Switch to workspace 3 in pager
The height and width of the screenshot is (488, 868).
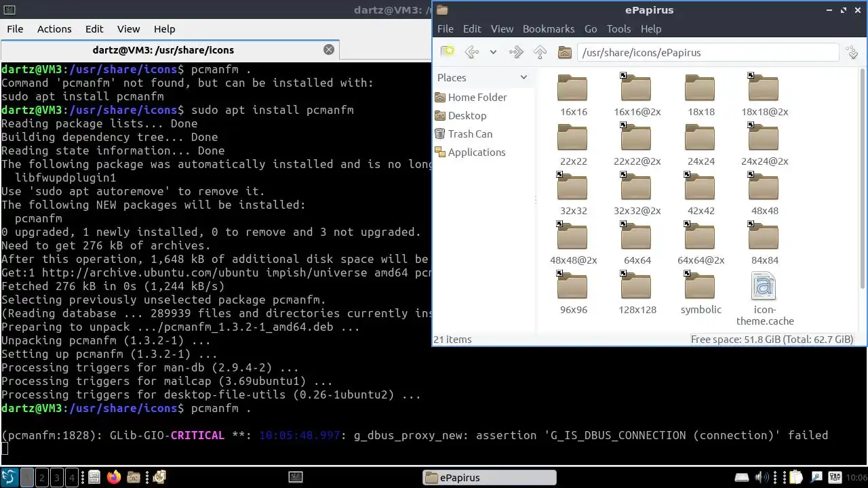coord(56,478)
